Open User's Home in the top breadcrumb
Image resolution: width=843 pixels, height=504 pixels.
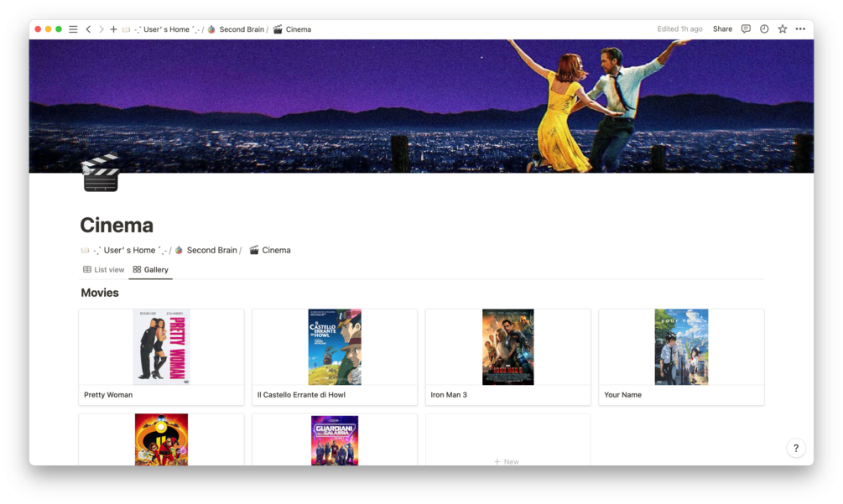166,29
